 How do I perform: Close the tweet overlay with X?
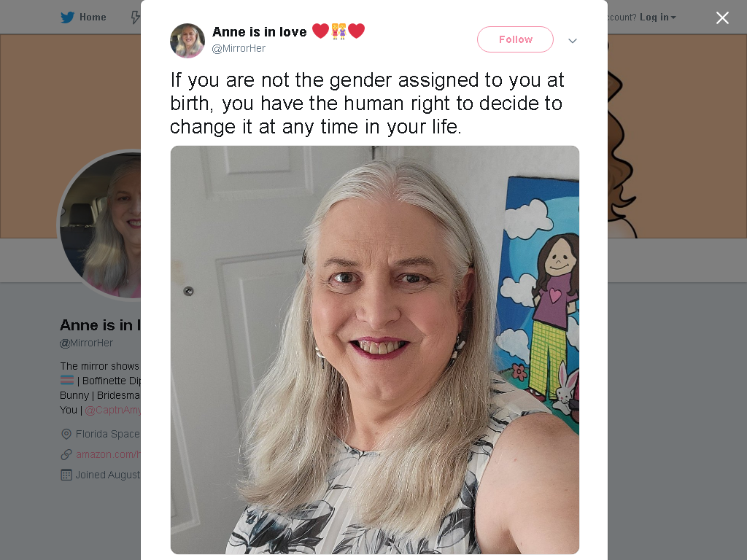(722, 17)
